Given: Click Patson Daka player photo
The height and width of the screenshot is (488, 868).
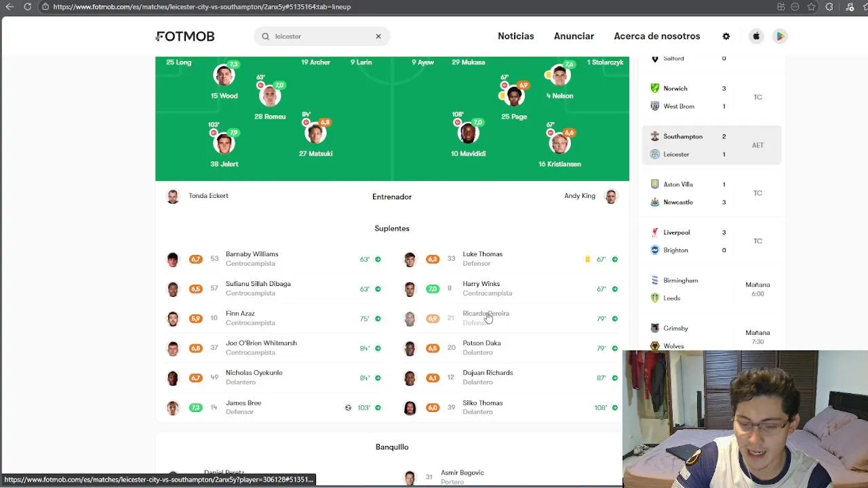Looking at the screenshot, I should point(410,348).
